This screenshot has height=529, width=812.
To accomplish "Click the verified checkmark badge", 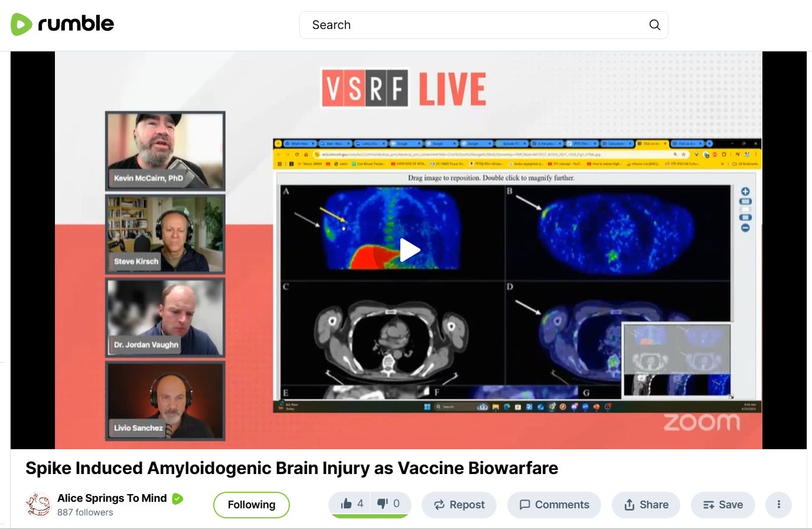I will tap(177, 499).
